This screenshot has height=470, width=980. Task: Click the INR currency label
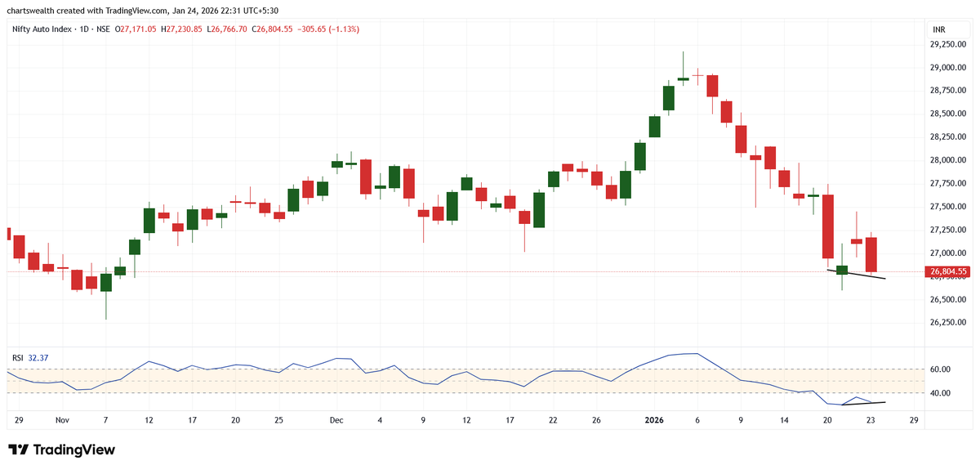point(939,30)
